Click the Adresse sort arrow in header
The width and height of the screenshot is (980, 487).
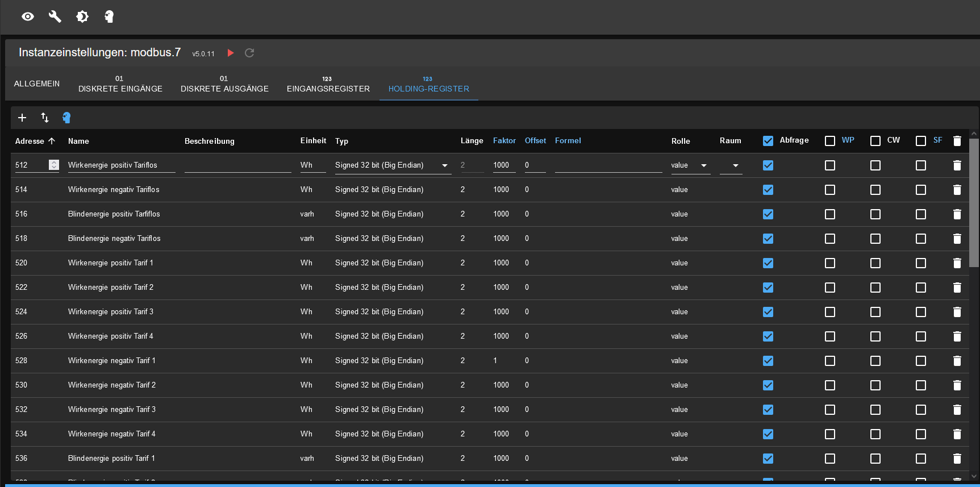[x=52, y=141]
